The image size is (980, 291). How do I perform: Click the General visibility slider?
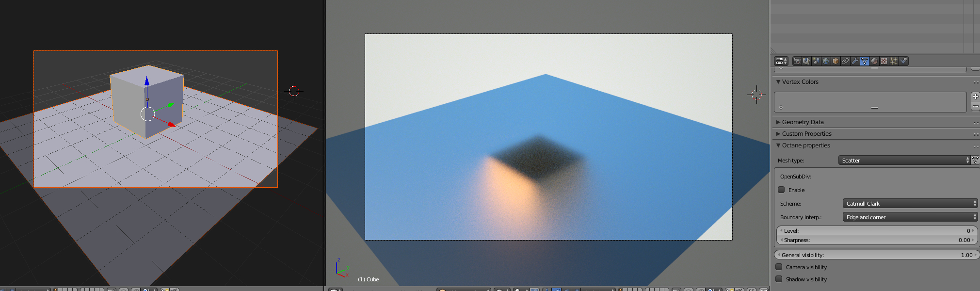click(877, 255)
